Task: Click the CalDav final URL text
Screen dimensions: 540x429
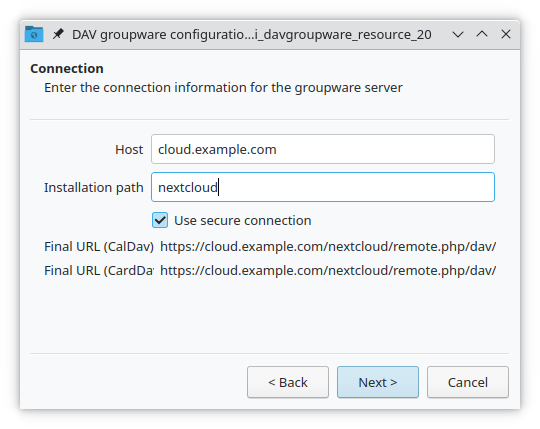Action: pyautogui.click(x=328, y=247)
